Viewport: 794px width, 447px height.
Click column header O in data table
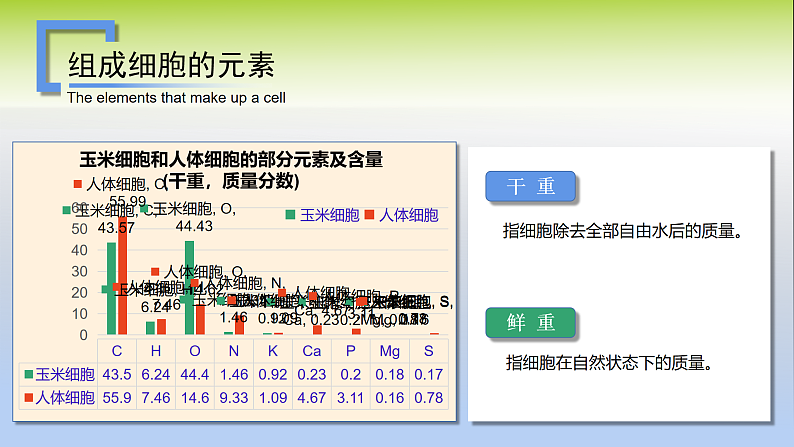pyautogui.click(x=195, y=351)
